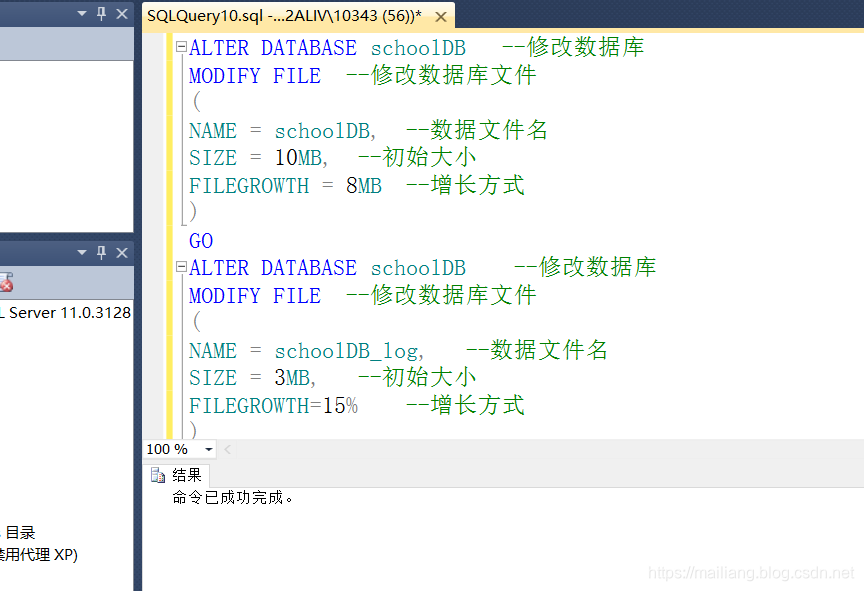The width and height of the screenshot is (864, 591).
Task: Click the first MODIFY FILE statement
Action: (x=255, y=75)
